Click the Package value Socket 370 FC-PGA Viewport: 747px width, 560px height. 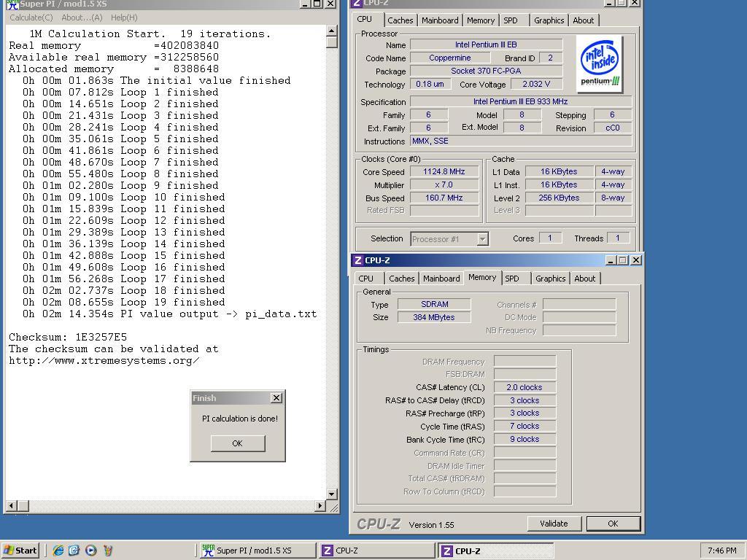click(x=486, y=71)
